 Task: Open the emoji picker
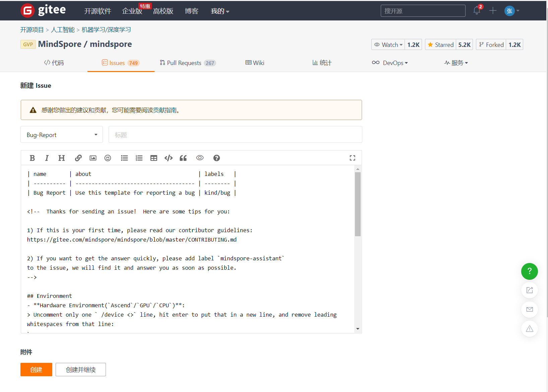pyautogui.click(x=108, y=158)
